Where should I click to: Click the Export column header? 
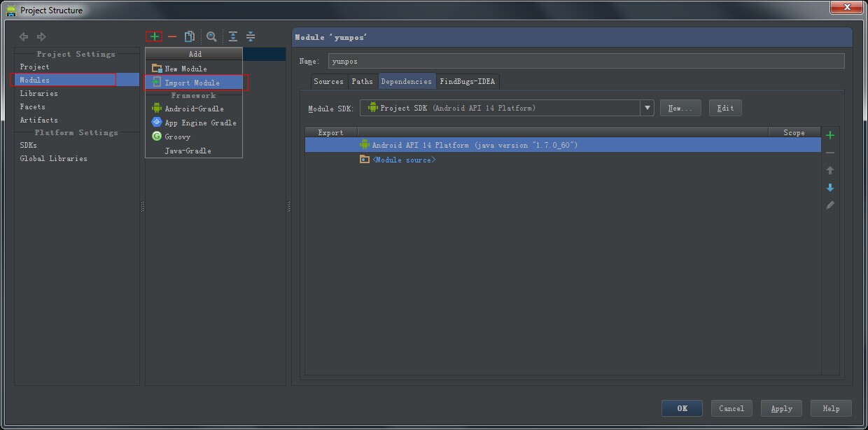tap(331, 132)
